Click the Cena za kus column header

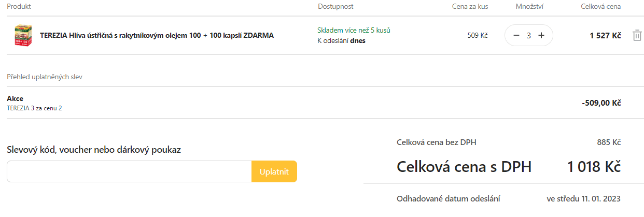(x=470, y=7)
